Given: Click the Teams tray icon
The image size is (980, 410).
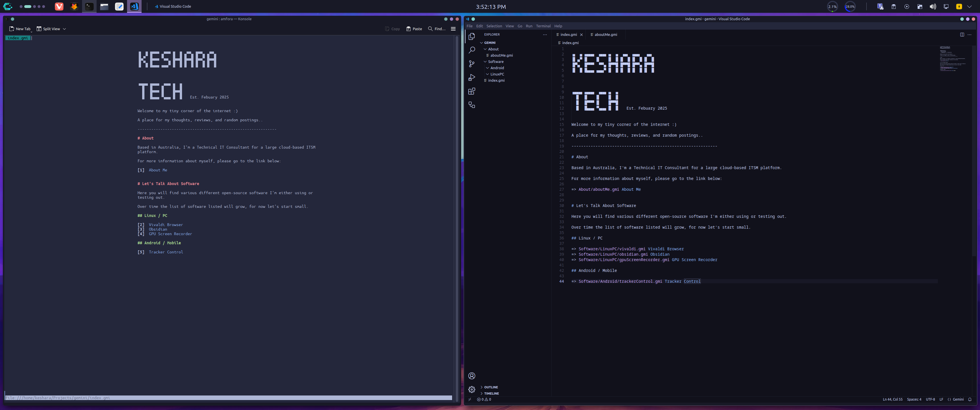Looking at the screenshot, I should pyautogui.click(x=880, y=7).
